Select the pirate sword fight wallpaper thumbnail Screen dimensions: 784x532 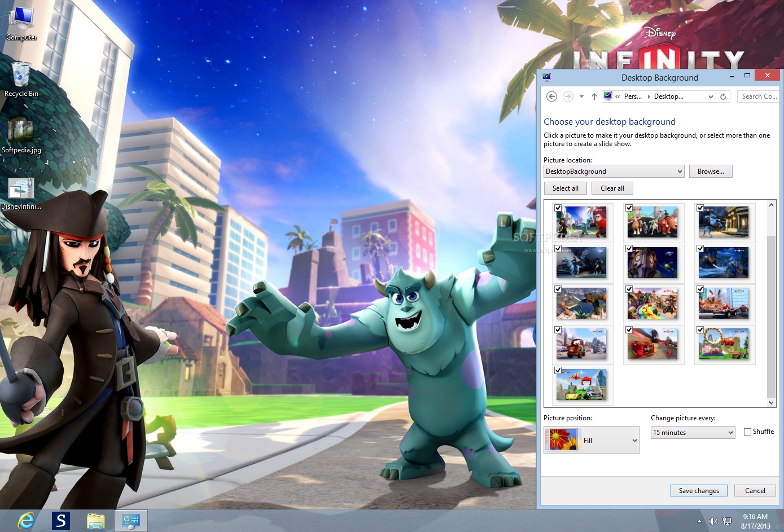pyautogui.click(x=581, y=304)
